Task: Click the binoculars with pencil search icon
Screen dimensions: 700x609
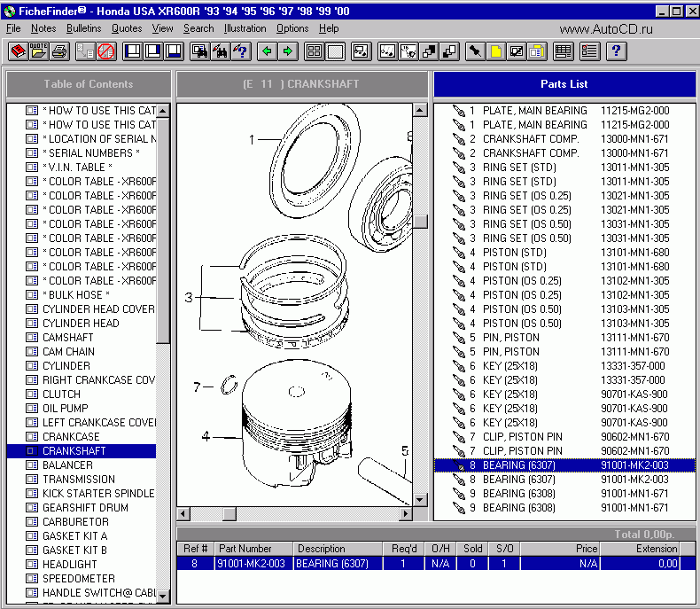Action: point(220,51)
